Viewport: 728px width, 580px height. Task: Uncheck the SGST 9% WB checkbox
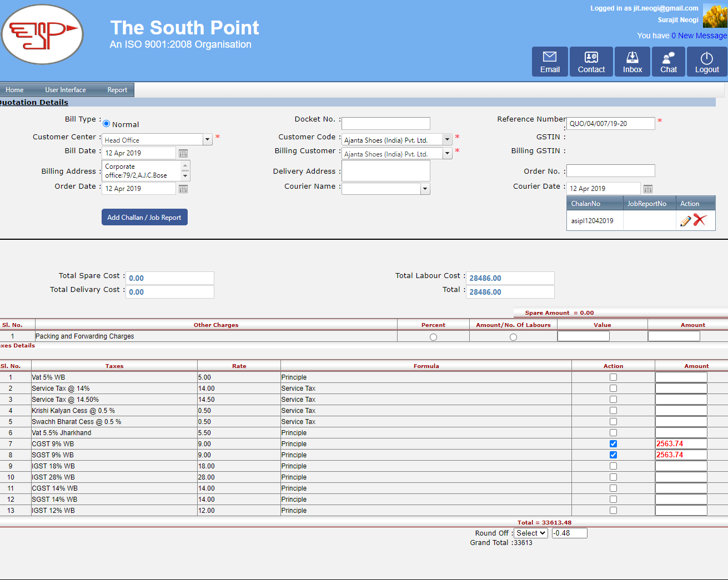coord(613,455)
